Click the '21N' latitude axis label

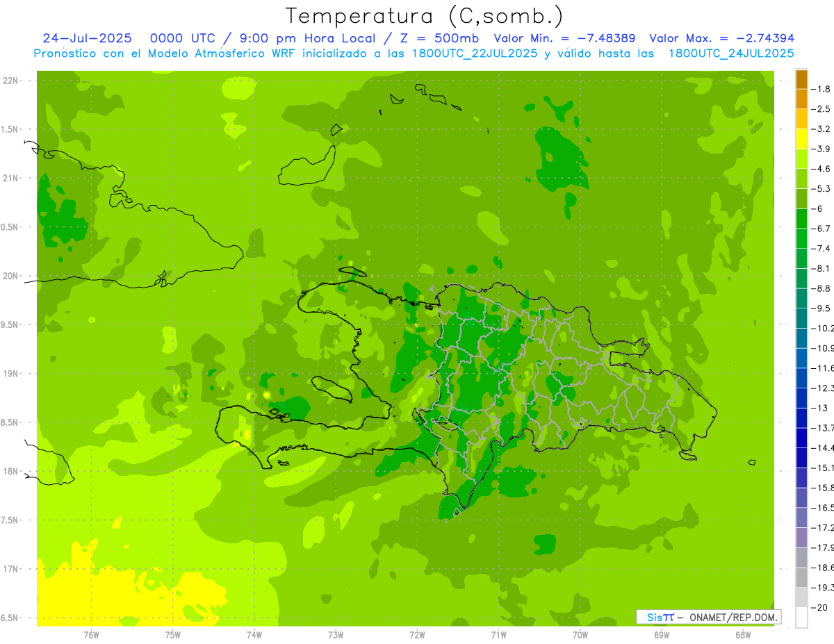click(10, 179)
